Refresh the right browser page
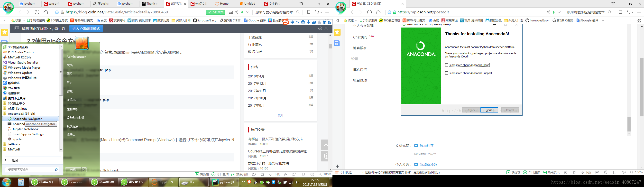This screenshot has width=644, height=187. pyautogui.click(x=369, y=12)
